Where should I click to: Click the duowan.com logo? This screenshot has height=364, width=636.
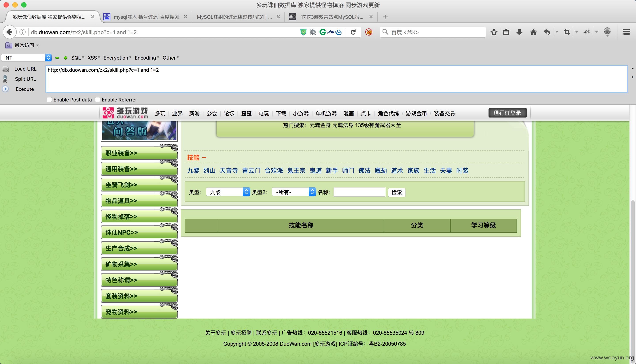coord(125,113)
